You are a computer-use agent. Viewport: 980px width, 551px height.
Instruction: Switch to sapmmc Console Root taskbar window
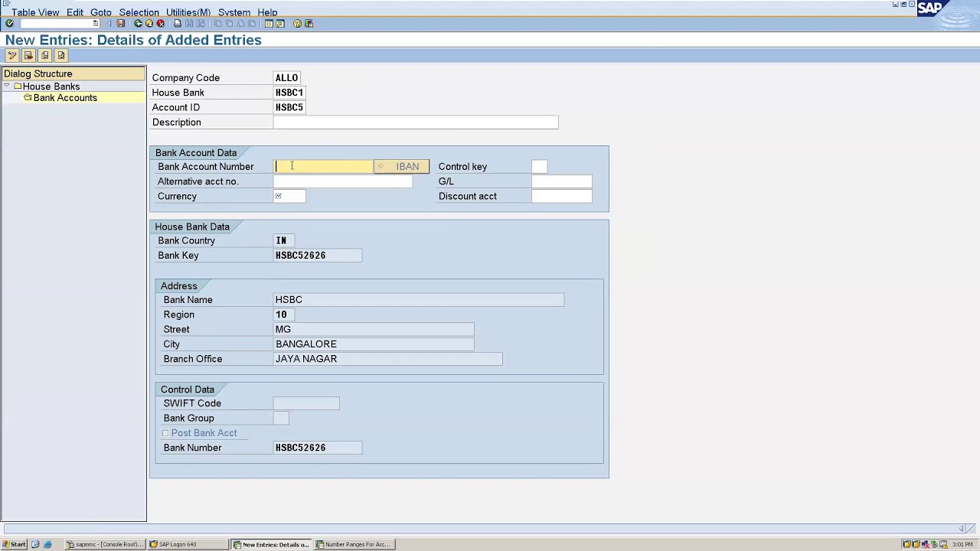(104, 544)
